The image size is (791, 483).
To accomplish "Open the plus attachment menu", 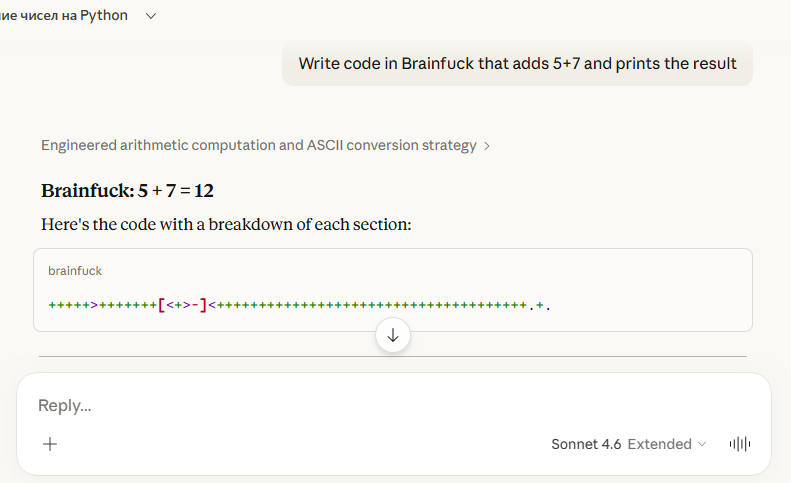I will point(50,444).
